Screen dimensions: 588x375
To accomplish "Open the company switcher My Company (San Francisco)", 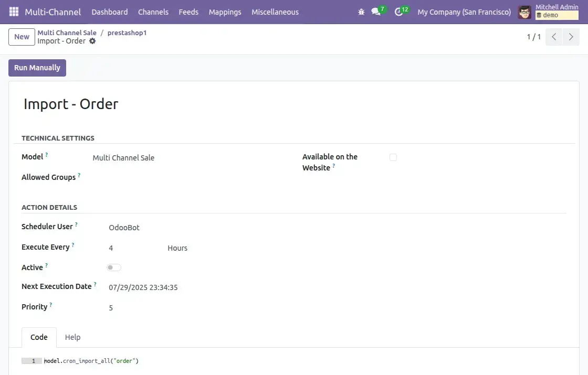I will pyautogui.click(x=464, y=12).
